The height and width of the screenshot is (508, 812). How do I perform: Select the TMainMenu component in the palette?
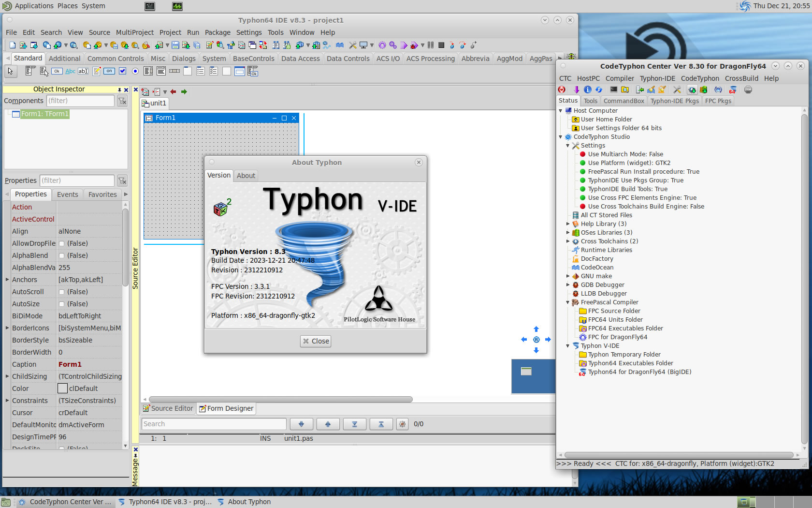[30, 71]
